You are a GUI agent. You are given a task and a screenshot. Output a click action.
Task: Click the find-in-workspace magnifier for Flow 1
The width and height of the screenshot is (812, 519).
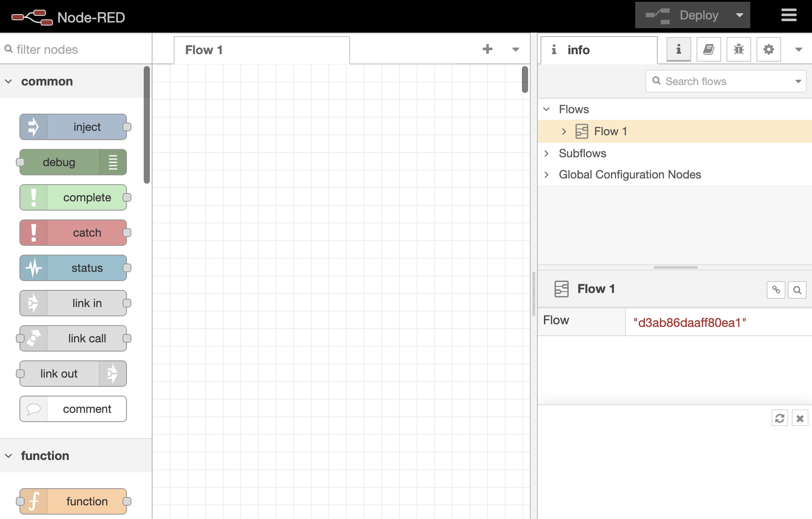pyautogui.click(x=797, y=290)
